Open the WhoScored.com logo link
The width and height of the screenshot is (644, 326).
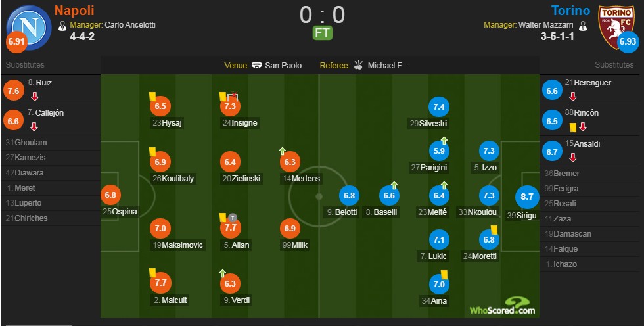[x=502, y=307]
